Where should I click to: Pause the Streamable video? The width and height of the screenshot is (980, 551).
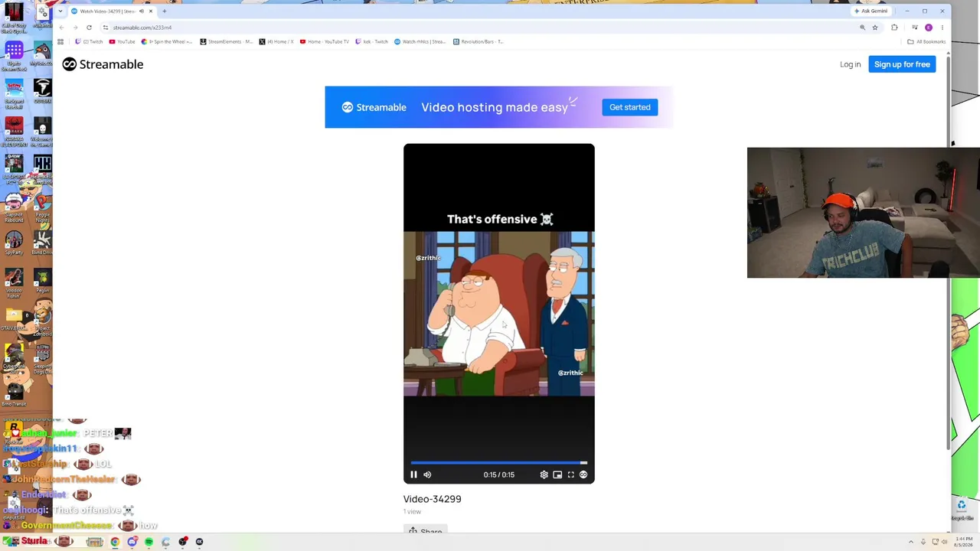tap(413, 474)
